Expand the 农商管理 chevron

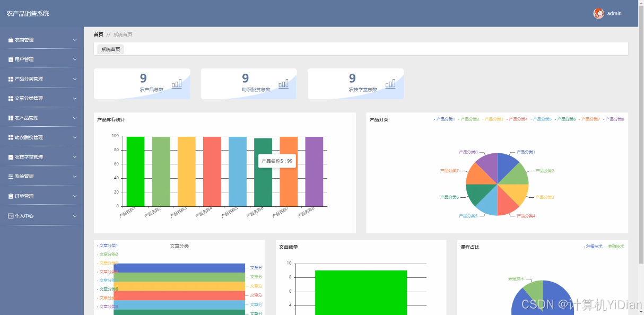[x=75, y=40]
